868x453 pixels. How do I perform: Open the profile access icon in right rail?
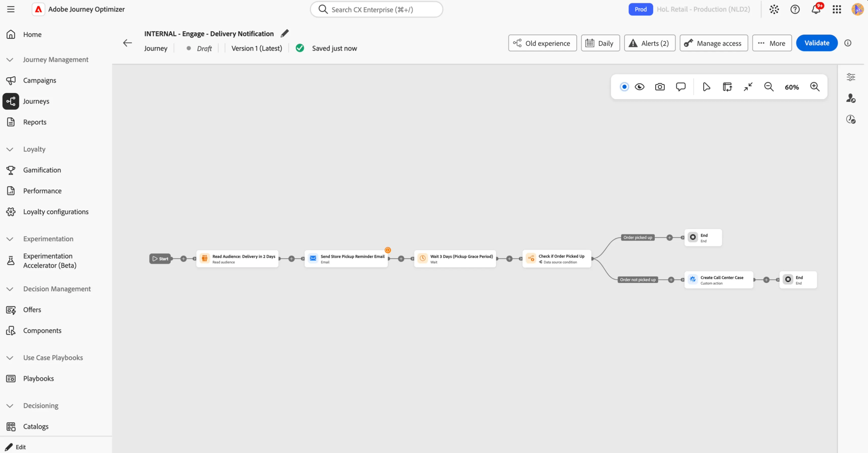click(851, 98)
